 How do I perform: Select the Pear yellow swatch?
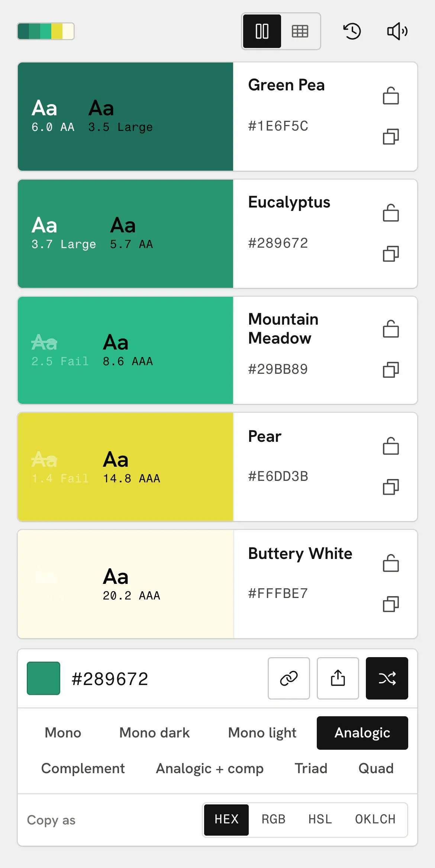[125, 467]
